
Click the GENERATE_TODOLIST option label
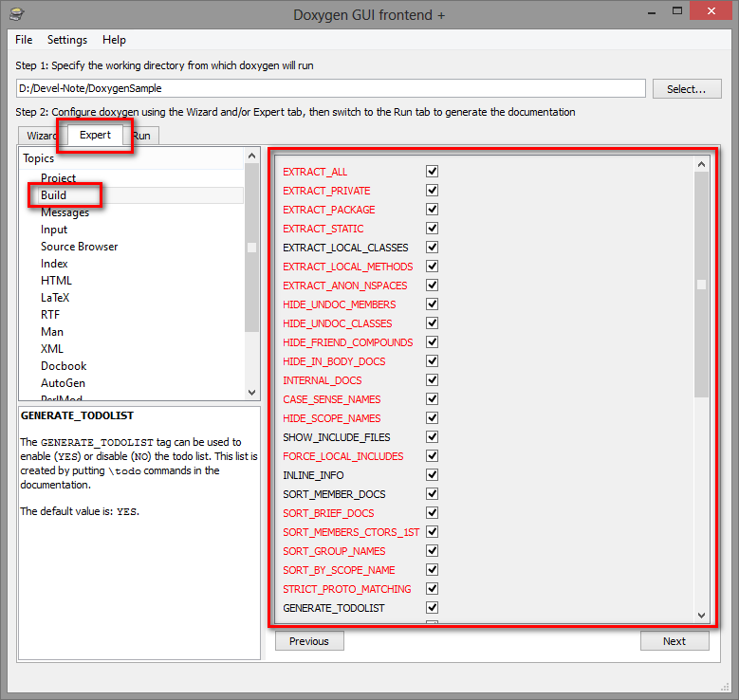[x=334, y=608]
